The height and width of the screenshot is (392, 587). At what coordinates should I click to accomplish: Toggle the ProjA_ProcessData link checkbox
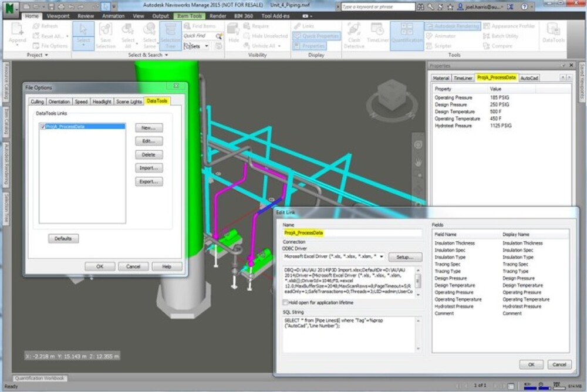tap(42, 127)
